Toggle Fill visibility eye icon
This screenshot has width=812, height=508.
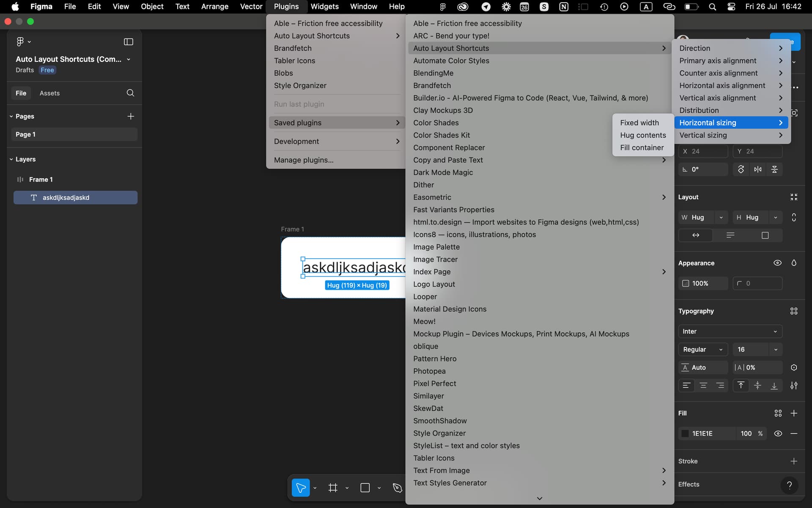778,433
